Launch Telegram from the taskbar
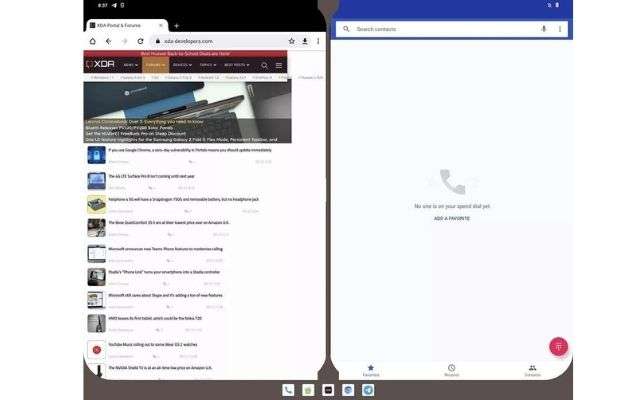The width and height of the screenshot is (640, 400). (368, 390)
